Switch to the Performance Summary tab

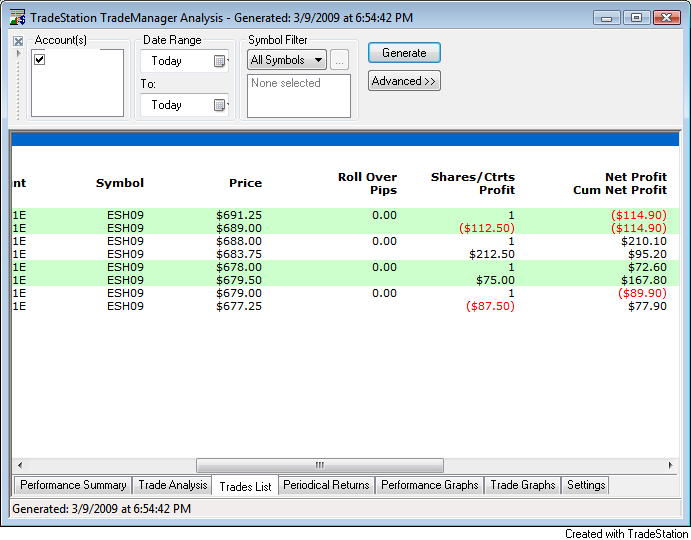click(x=73, y=485)
